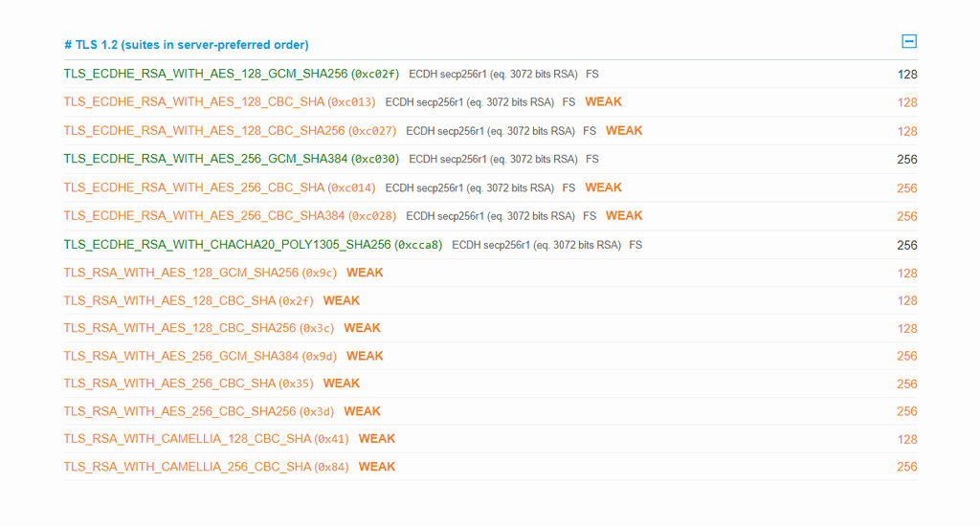
Task: Click the FS label on the CHACHA20_POLY1305 row
Action: (x=635, y=245)
